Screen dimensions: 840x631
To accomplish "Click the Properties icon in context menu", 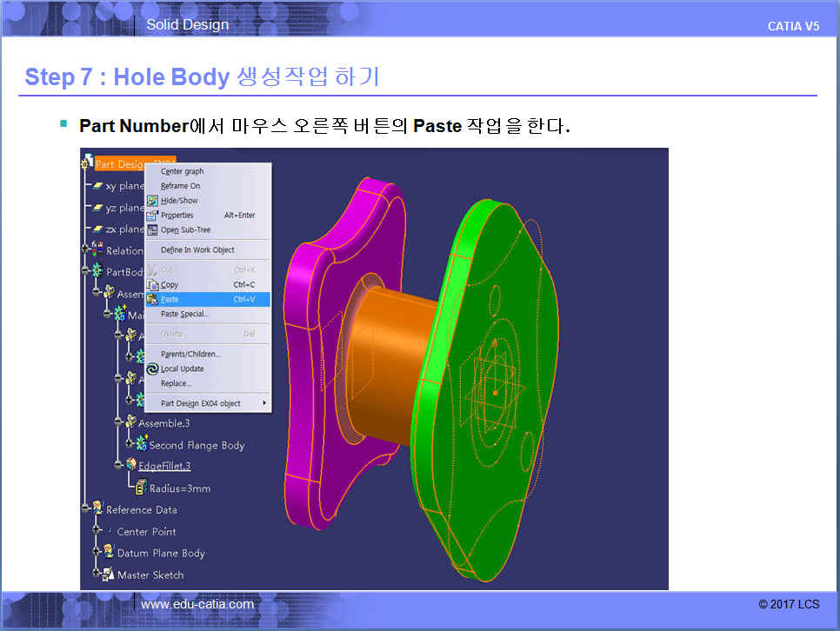I will (152, 215).
